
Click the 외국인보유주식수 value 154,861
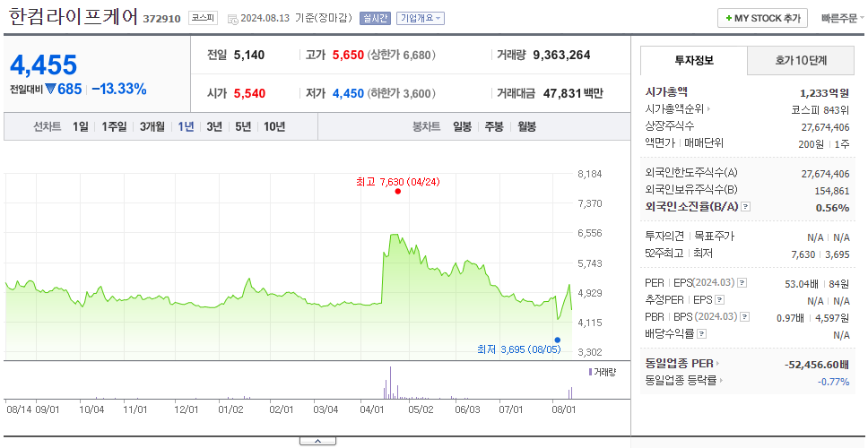832,191
